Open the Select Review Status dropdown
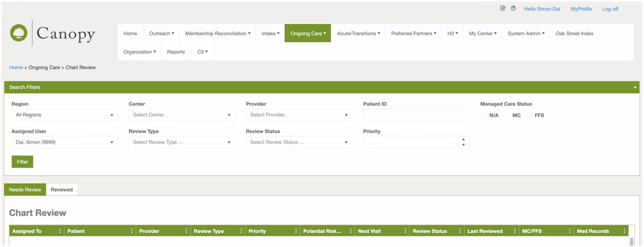The image size is (644, 247). pos(299,142)
